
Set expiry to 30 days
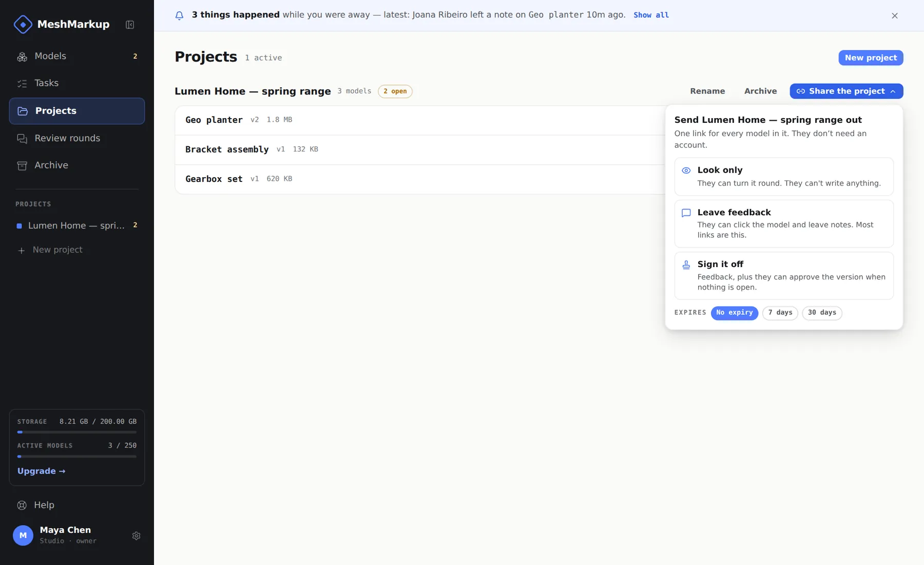click(822, 313)
